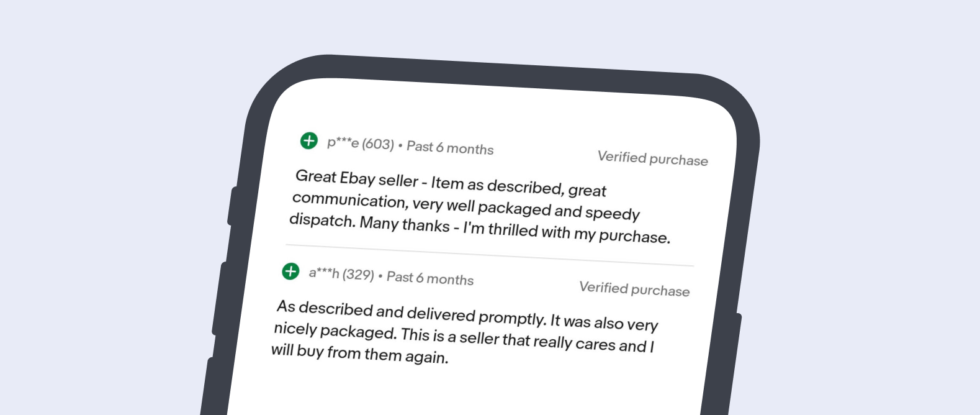This screenshot has width=980, height=415.
Task: Click 'Verified purchase' on p***e's review
Action: [652, 158]
